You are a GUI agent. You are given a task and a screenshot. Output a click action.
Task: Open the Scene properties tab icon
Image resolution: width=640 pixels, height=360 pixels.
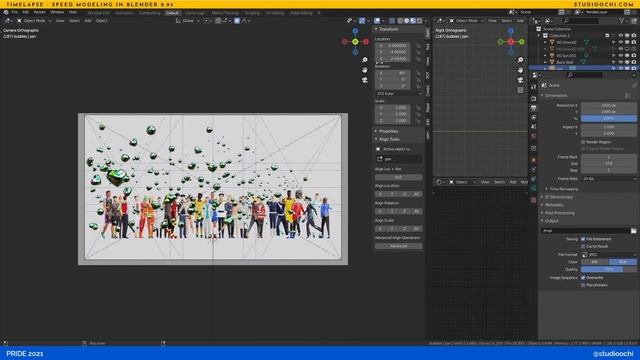[x=533, y=127]
